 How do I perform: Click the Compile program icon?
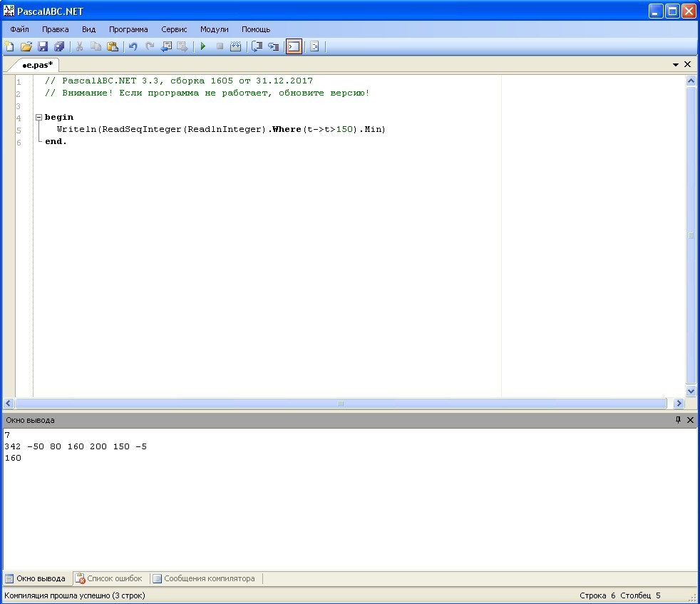[236, 47]
